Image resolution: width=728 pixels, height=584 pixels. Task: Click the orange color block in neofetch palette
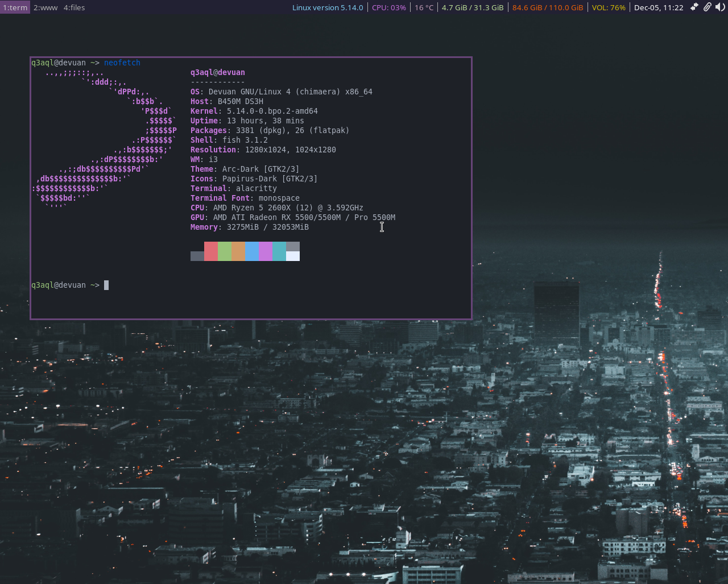(x=238, y=251)
